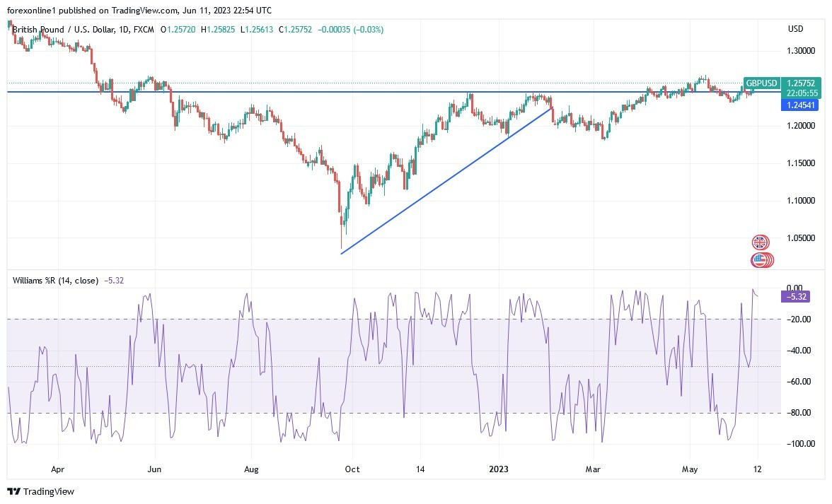Click the TradingView logo at bottom left
The height and width of the screenshot is (504, 832).
coord(39,491)
